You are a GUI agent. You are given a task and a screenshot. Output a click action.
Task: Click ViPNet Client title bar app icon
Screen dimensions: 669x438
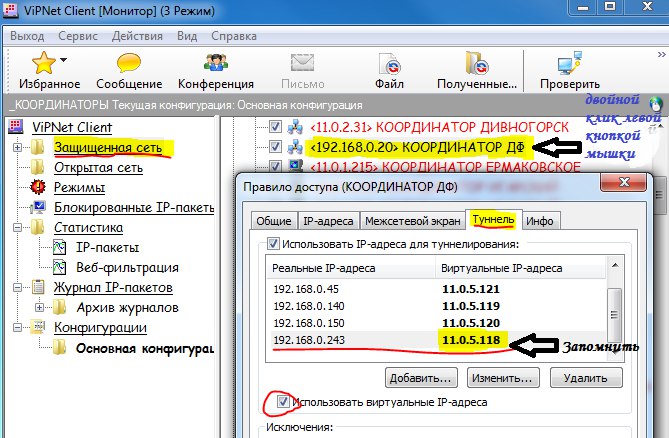tap(10, 9)
